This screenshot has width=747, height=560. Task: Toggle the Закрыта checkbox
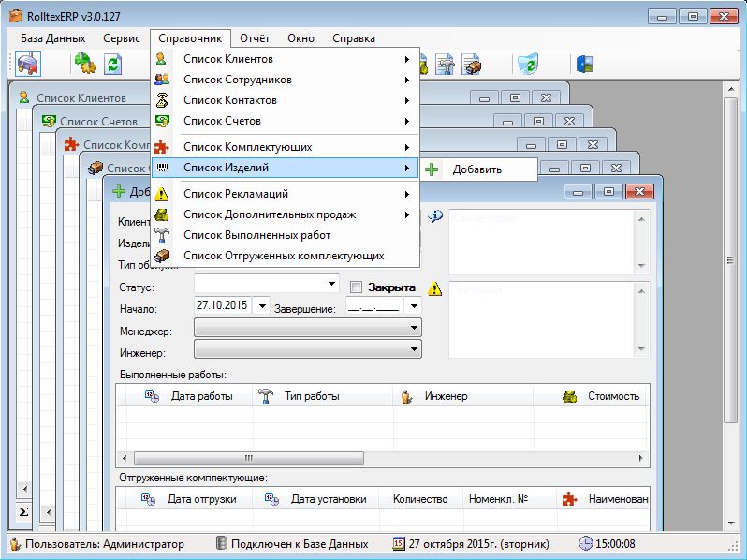(x=356, y=287)
